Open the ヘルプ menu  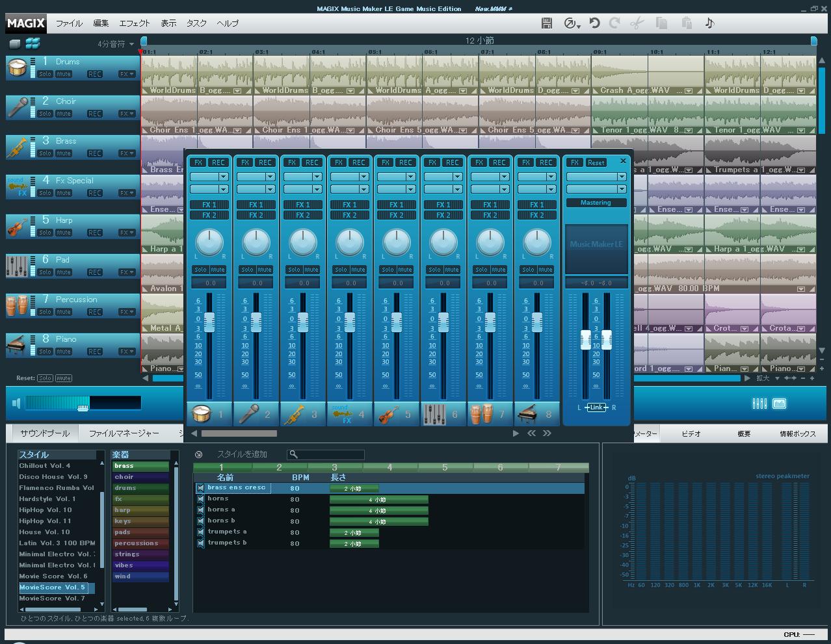click(228, 23)
